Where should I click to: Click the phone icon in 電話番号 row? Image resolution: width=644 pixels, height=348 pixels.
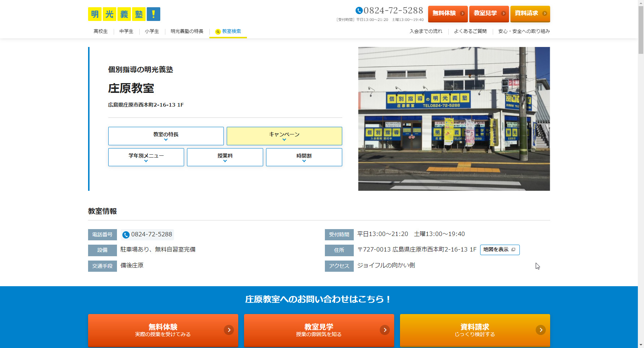click(126, 235)
